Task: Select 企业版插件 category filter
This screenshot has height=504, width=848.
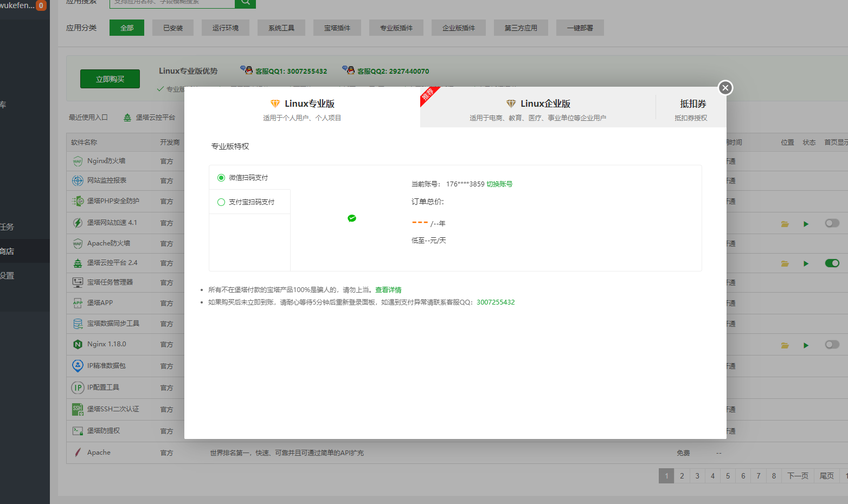Action: 459,28
